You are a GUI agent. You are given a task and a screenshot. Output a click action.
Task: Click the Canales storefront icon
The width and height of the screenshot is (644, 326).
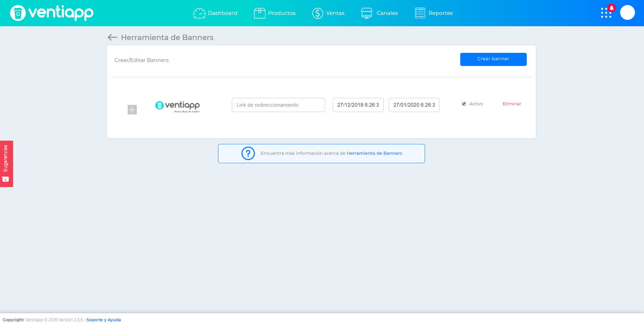tap(367, 13)
